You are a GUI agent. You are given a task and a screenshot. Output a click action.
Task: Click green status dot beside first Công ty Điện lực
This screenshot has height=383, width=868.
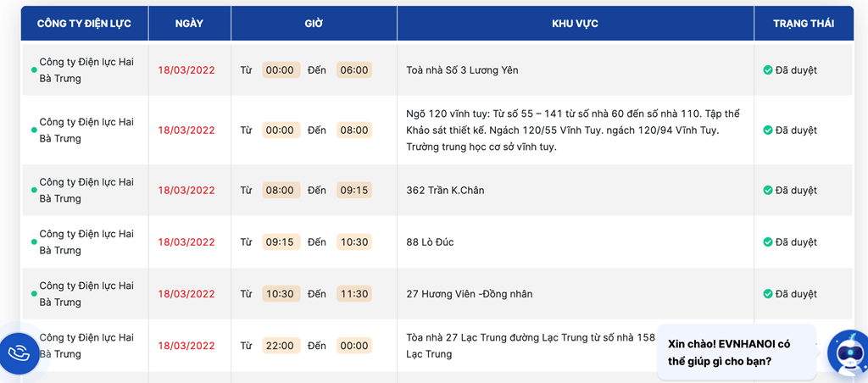(34, 70)
